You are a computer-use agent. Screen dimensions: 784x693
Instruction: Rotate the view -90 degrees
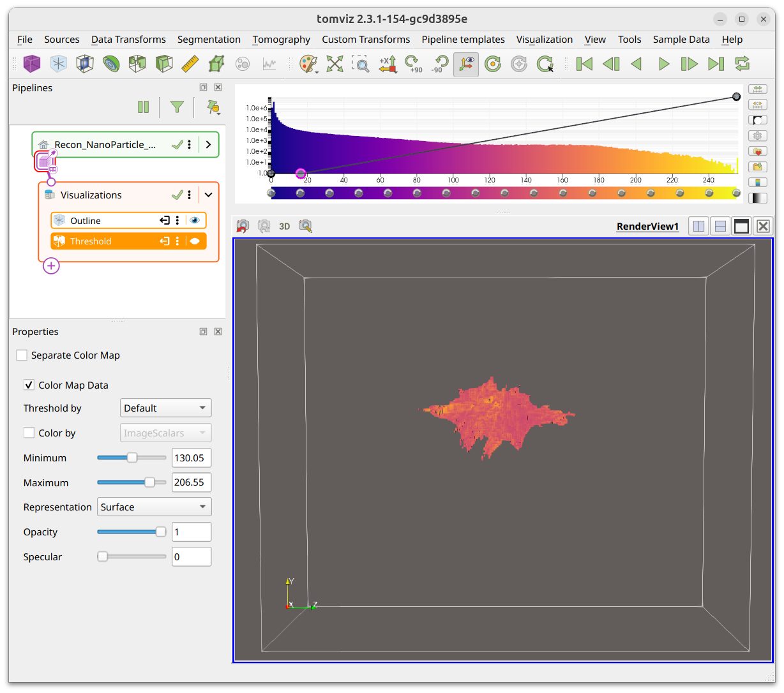(x=440, y=64)
